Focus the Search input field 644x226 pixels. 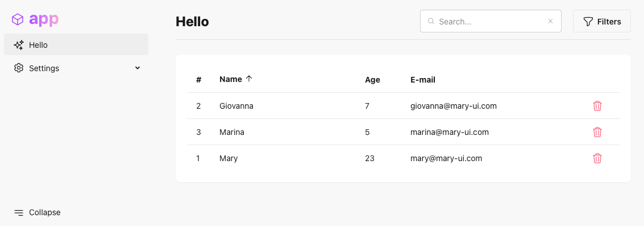click(x=491, y=21)
